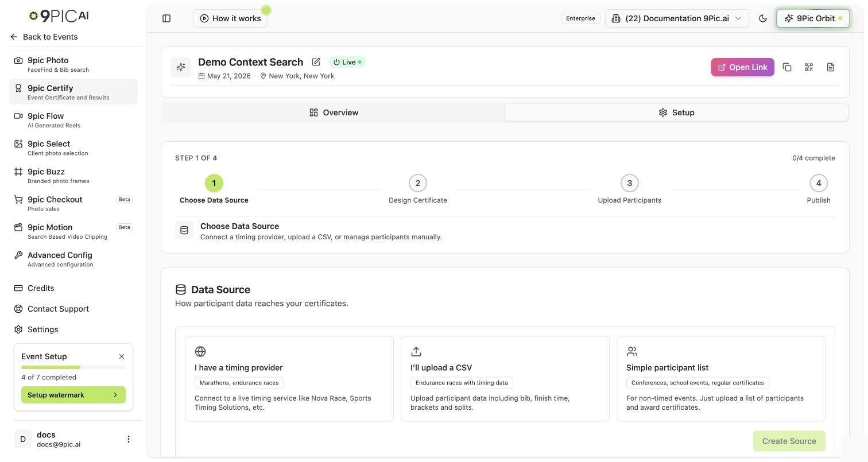The height and width of the screenshot is (462, 868).
Task: Click the Marathons, endurance races tag
Action: (239, 383)
